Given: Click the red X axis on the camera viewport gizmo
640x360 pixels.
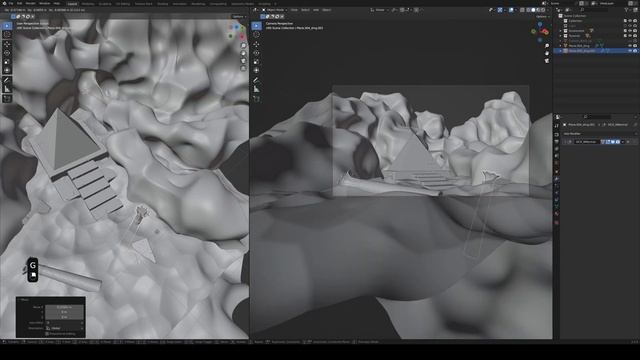Looking at the screenshot, I should click(545, 31).
